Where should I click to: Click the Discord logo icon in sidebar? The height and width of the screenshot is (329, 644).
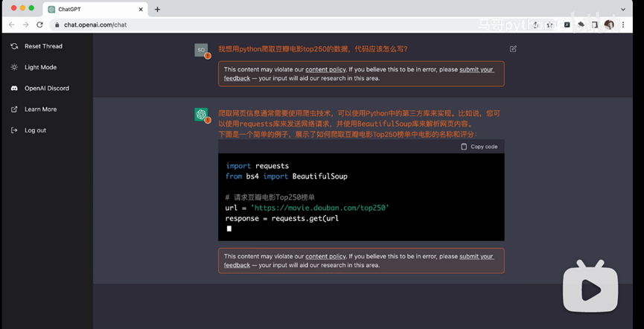(14, 89)
